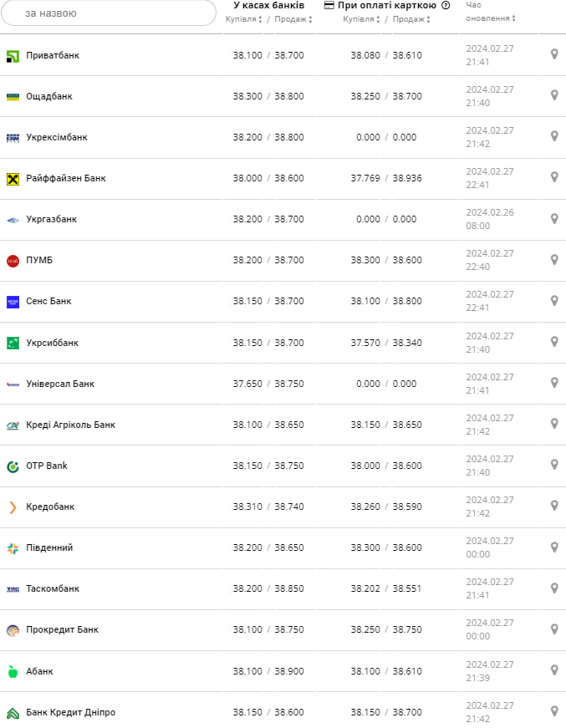Select the Банк Кредит Дніпро name
Image resolution: width=566 pixels, height=728 pixels.
[70, 712]
